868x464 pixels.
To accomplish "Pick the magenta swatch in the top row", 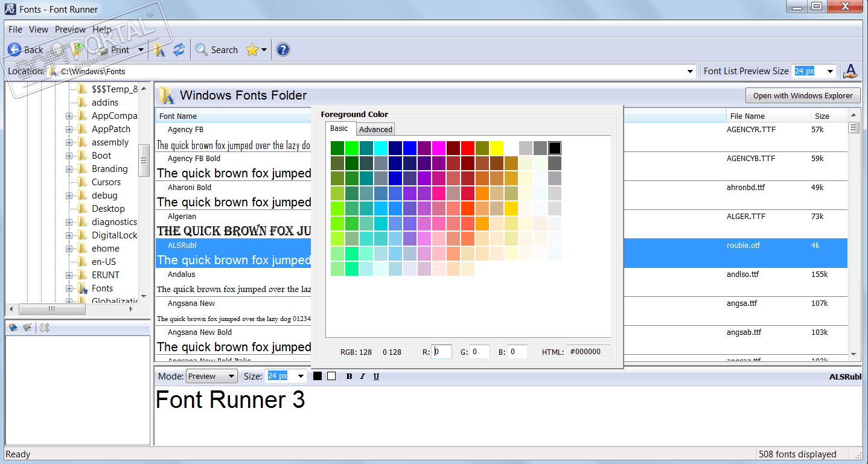I will pos(438,148).
